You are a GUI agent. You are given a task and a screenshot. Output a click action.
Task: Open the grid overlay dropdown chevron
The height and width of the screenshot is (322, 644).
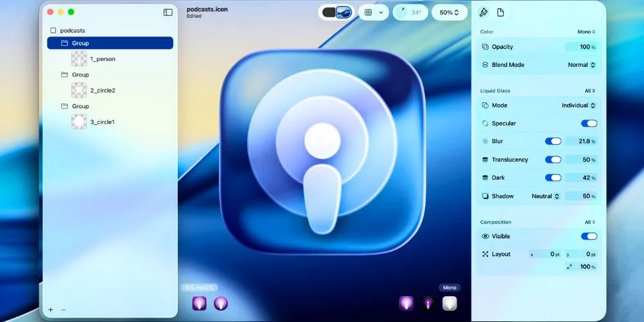click(x=381, y=12)
